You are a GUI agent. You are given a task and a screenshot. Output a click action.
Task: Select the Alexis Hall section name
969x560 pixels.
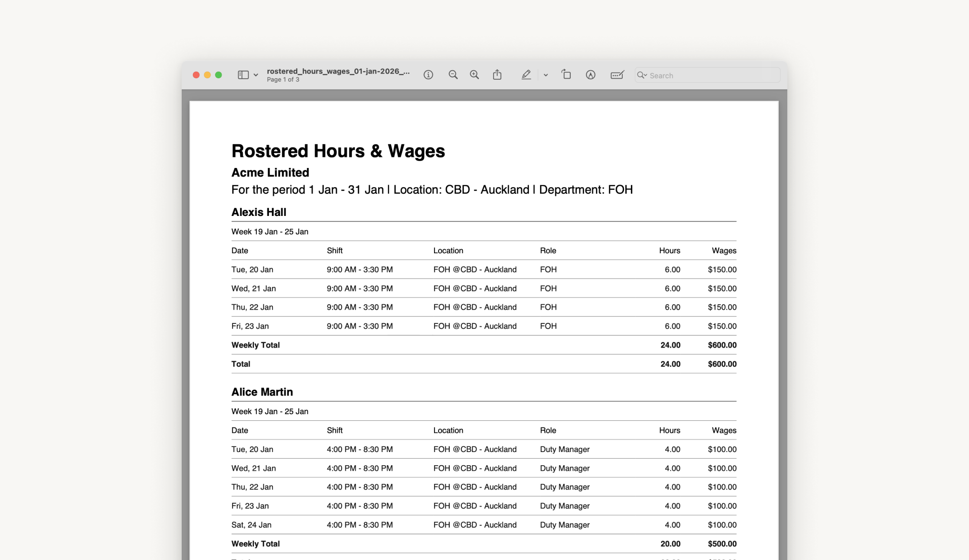tap(258, 212)
